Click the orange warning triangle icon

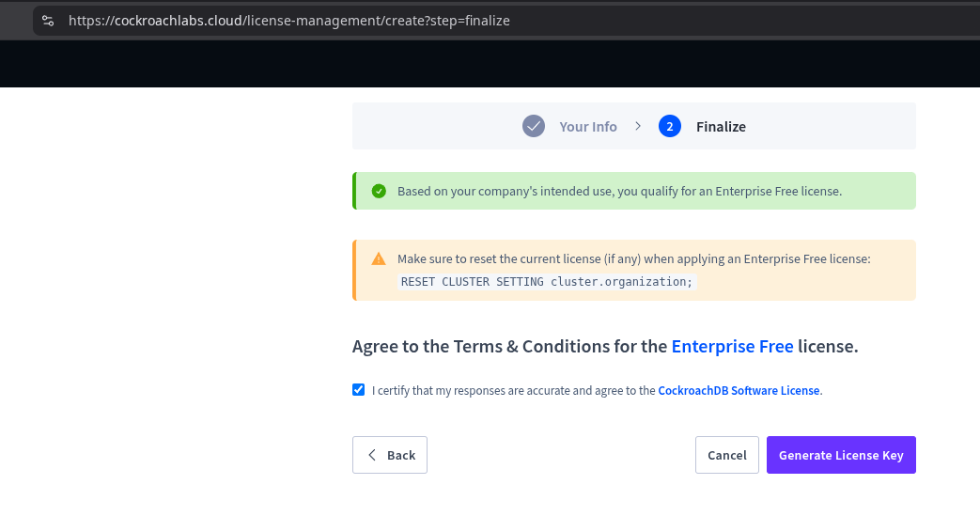379,258
